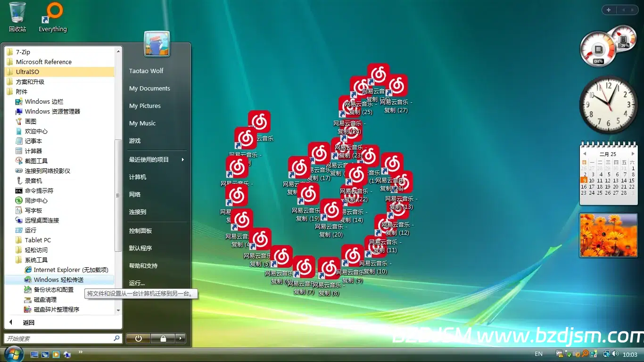Open the Recycle Bin desktop icon
644x362 pixels.
17,17
